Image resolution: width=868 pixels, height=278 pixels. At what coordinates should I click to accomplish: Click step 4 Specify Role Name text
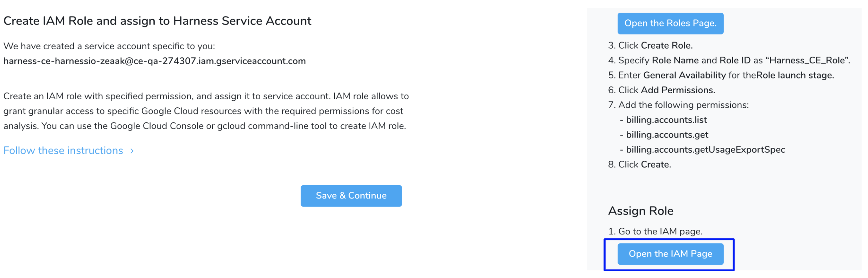pyautogui.click(x=729, y=61)
